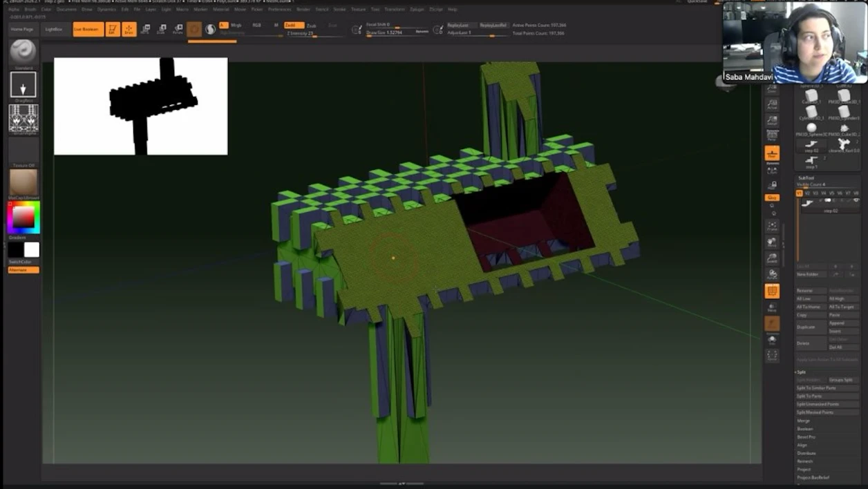868x489 pixels.
Task: Toggle Live Boolean mode
Action: click(88, 29)
